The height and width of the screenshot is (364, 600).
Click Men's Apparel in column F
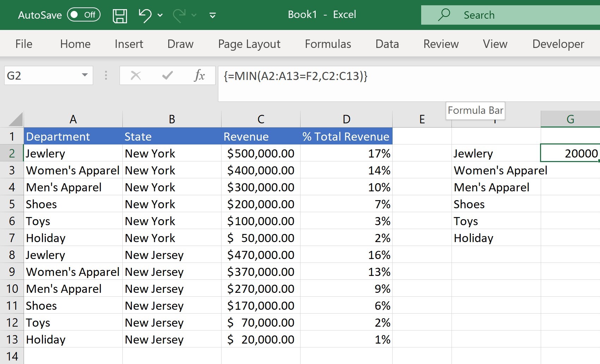[496, 187]
